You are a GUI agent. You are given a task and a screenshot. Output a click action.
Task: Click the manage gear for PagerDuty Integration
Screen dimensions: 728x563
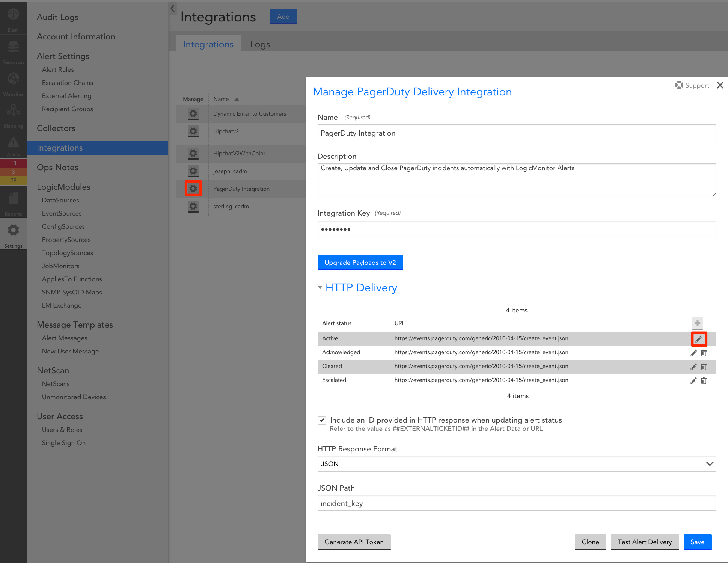(x=193, y=189)
